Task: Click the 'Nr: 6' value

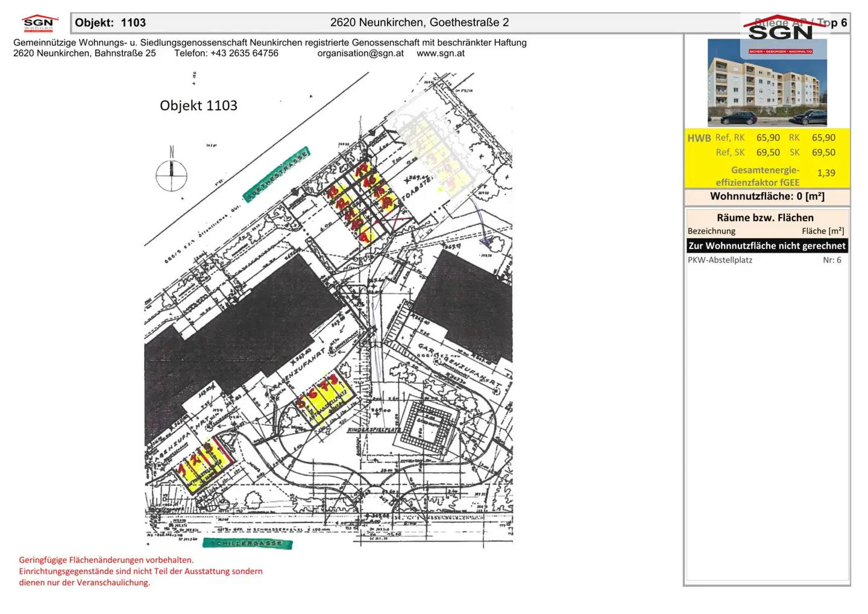Action: (832, 260)
